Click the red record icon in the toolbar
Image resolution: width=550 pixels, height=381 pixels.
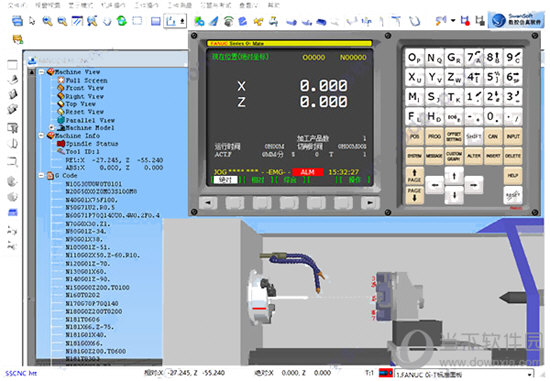pyautogui.click(x=465, y=21)
